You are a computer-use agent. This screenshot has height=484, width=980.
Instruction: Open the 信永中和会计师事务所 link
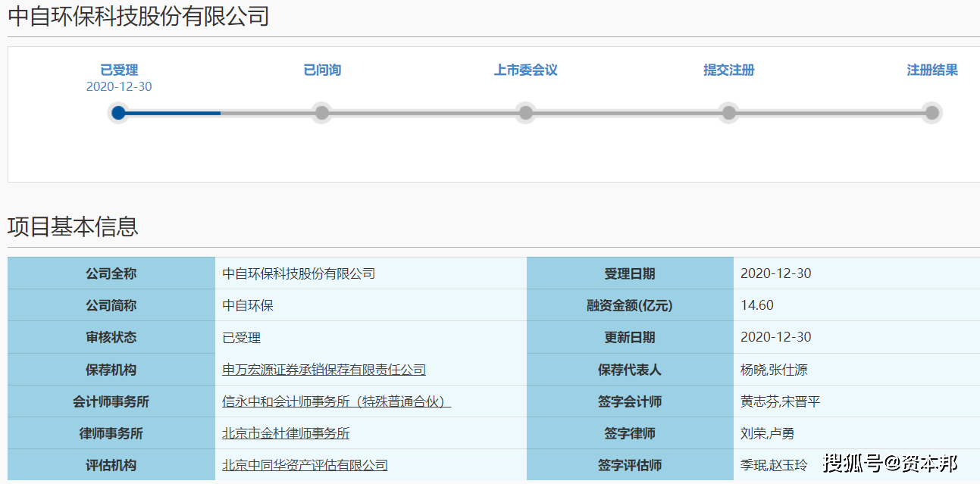click(337, 401)
